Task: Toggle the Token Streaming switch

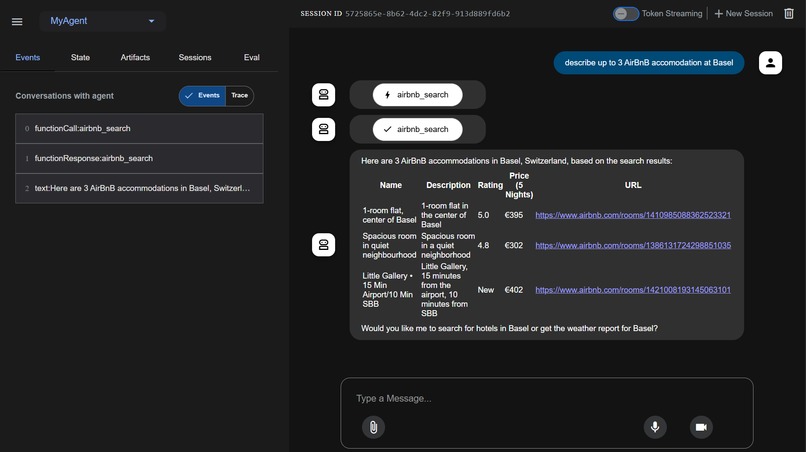Action: click(626, 14)
